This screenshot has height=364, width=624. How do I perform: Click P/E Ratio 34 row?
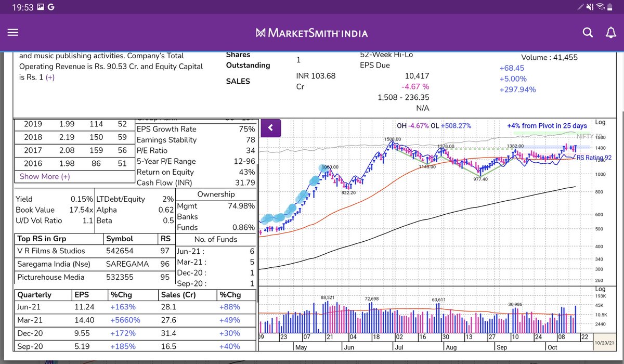[x=196, y=150]
